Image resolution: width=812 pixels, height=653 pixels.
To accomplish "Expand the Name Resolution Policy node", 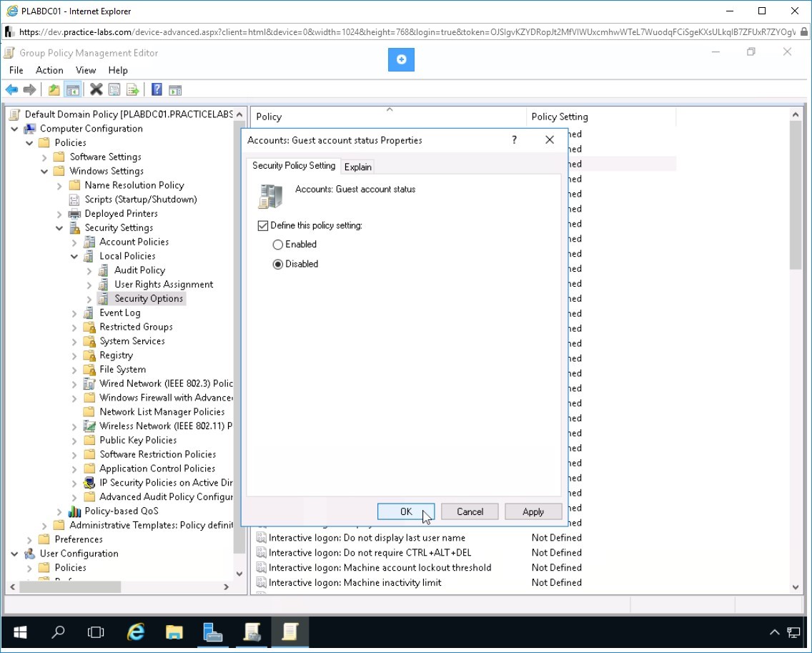I will (x=59, y=185).
